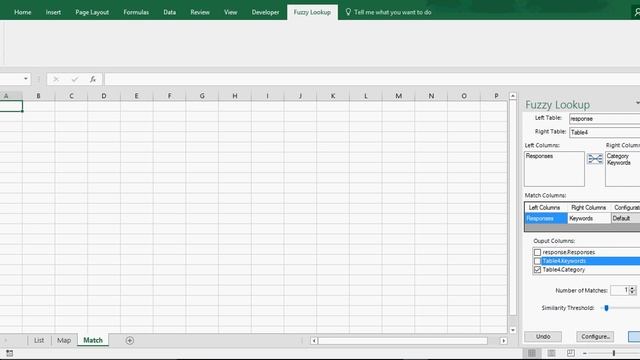Click Keywords cell in Match Columns table

(589, 218)
